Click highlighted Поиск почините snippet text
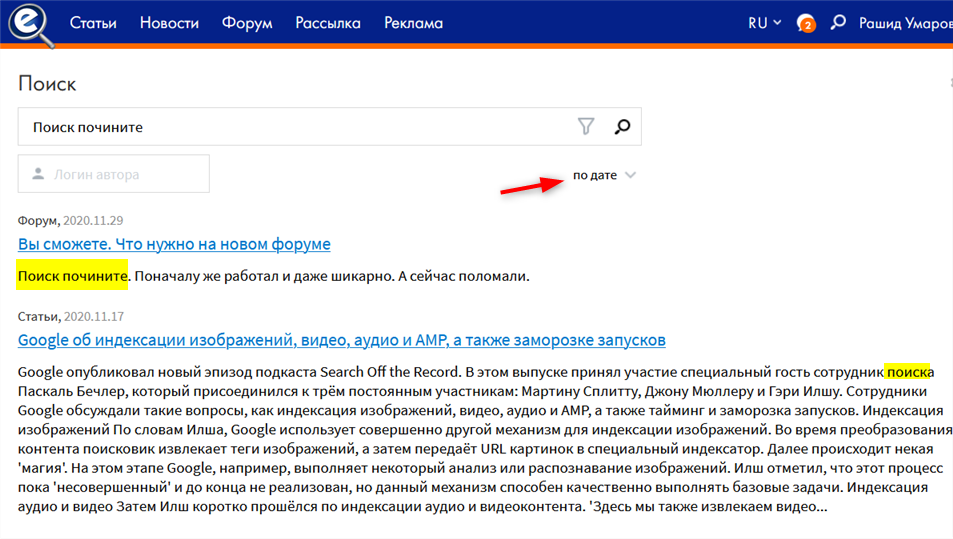This screenshot has width=953, height=539. (72, 275)
